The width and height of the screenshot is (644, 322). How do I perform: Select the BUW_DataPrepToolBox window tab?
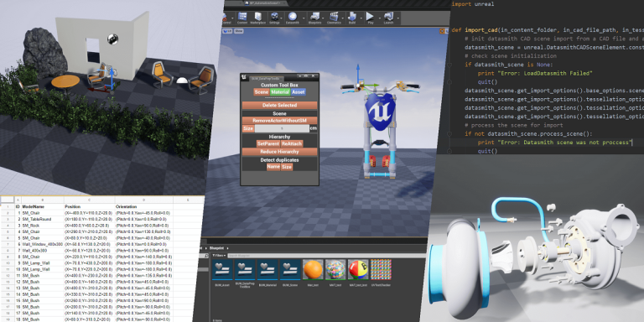267,79
